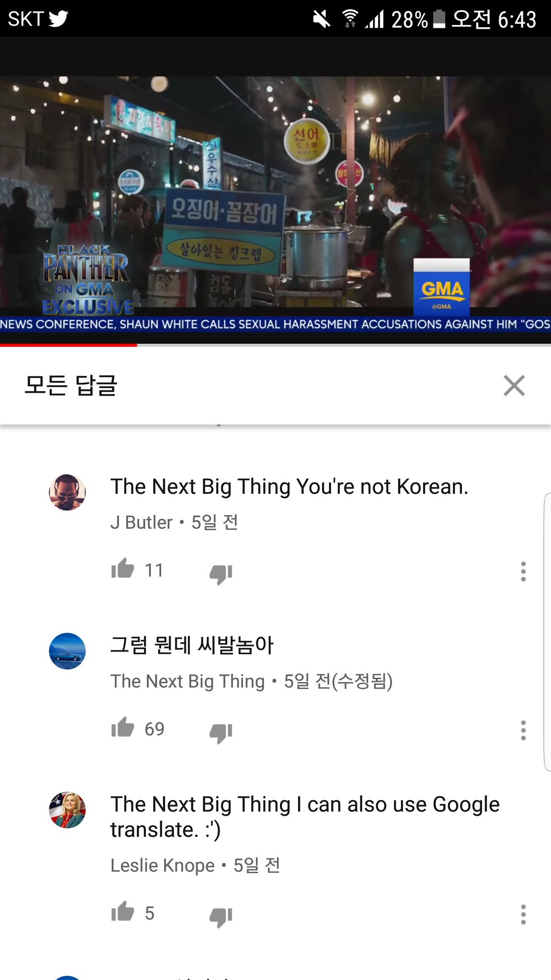This screenshot has width=551, height=980.
Task: Open options for The Next Big Thing's reply
Action: click(x=523, y=730)
